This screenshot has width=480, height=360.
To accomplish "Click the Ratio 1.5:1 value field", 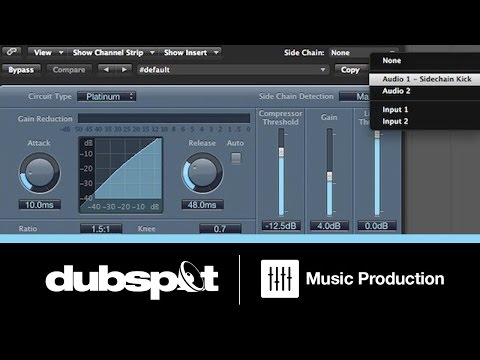I will coord(101,229).
